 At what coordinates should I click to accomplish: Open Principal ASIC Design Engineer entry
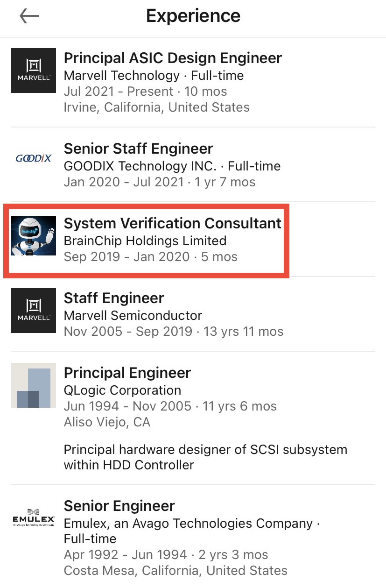click(x=173, y=58)
